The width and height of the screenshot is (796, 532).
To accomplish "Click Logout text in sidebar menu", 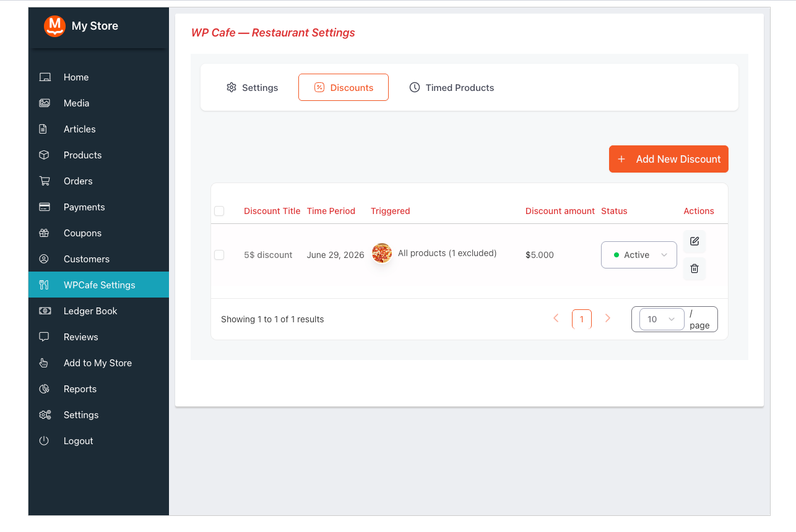I will coord(79,441).
